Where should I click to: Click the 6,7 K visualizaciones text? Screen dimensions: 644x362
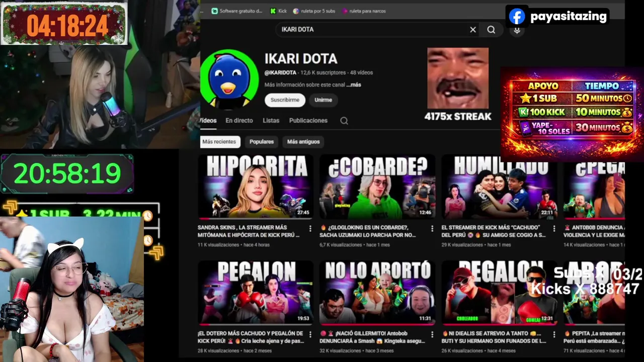pyautogui.click(x=341, y=245)
